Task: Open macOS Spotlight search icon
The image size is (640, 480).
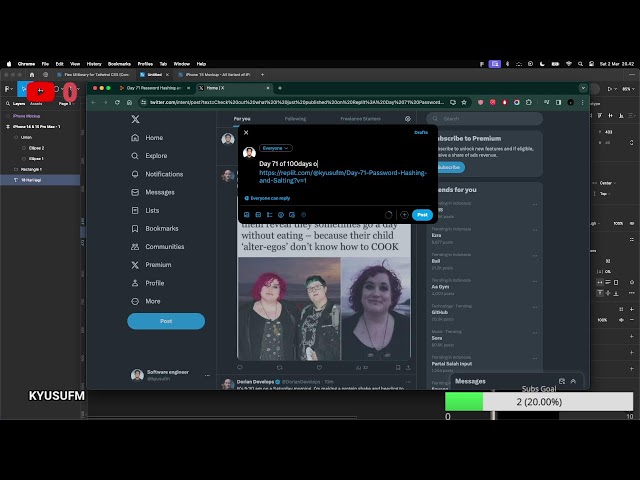Action: pos(580,64)
